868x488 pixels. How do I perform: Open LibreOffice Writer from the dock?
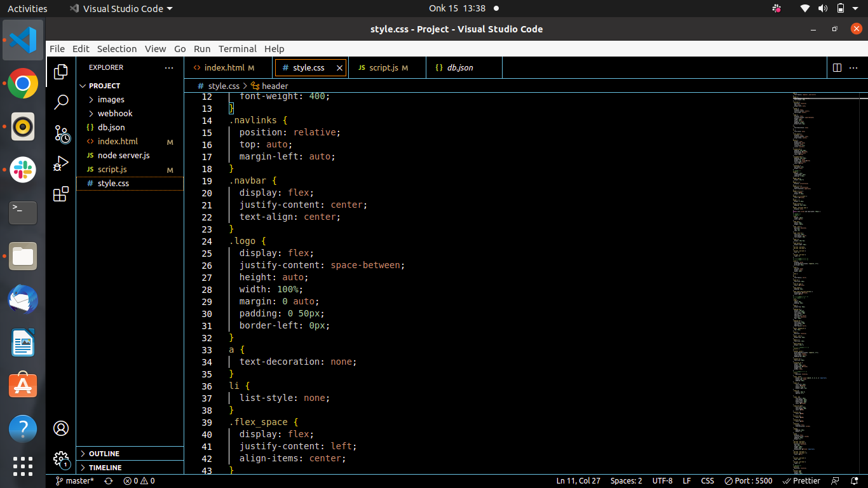pos(23,343)
